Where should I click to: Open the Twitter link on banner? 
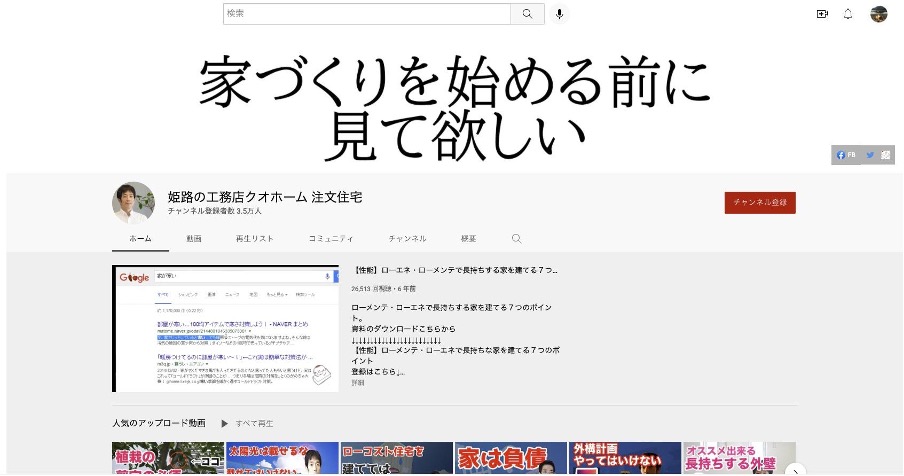tap(870, 155)
